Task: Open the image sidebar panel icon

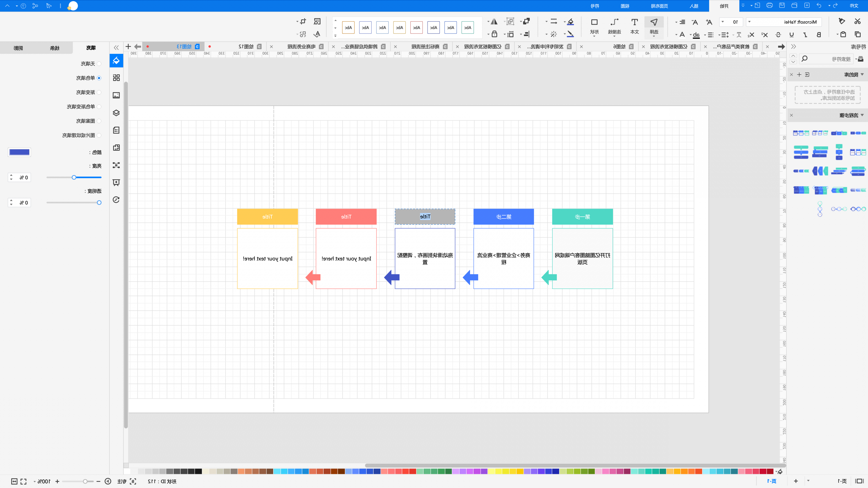Action: [116, 95]
